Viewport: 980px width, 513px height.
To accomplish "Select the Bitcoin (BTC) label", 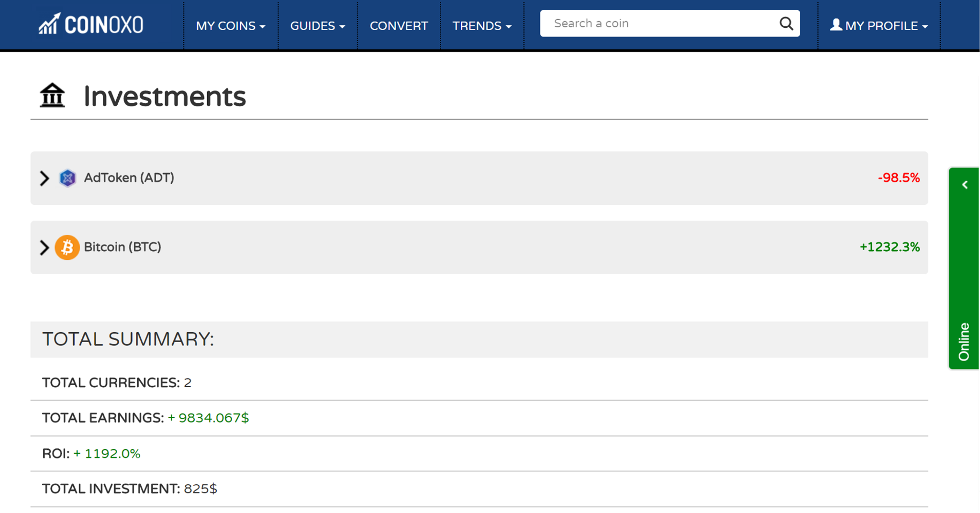I will 122,247.
